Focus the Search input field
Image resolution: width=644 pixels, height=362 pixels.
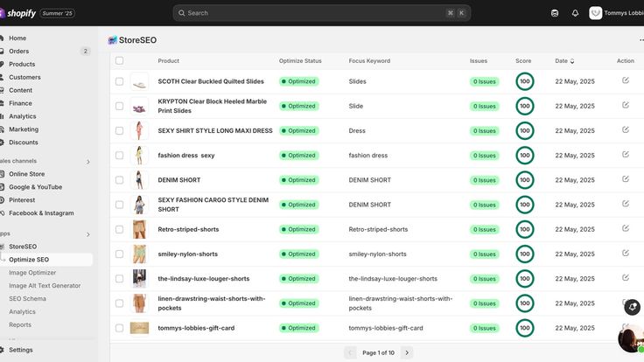[322, 13]
